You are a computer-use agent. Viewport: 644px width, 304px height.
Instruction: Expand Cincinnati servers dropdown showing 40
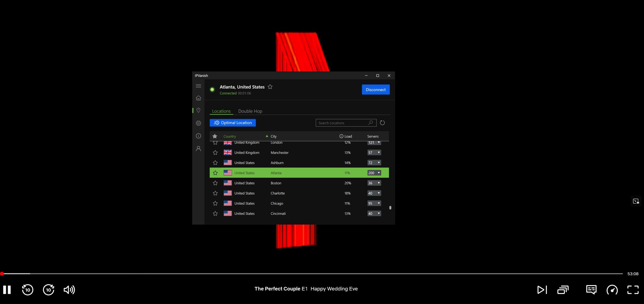tap(374, 214)
